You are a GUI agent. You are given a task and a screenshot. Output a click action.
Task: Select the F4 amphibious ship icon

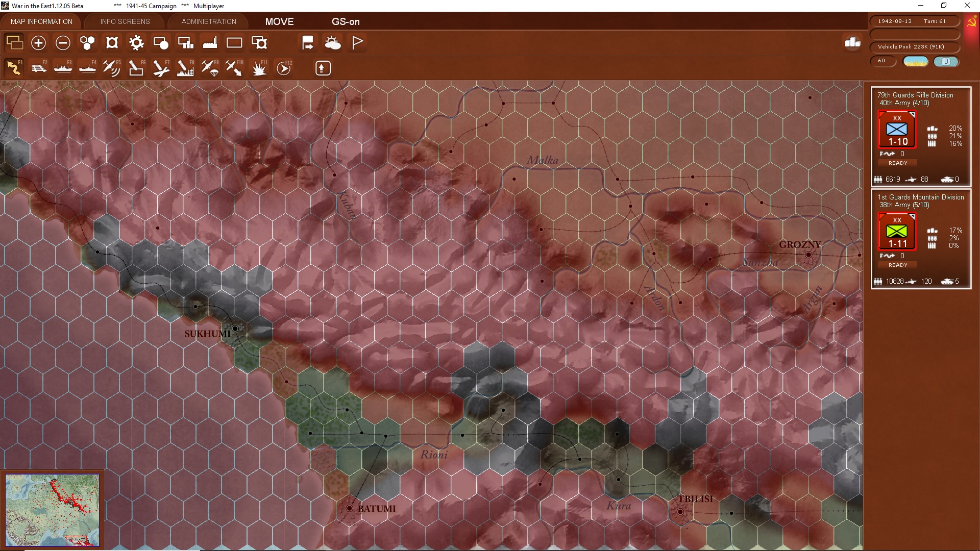tap(88, 68)
